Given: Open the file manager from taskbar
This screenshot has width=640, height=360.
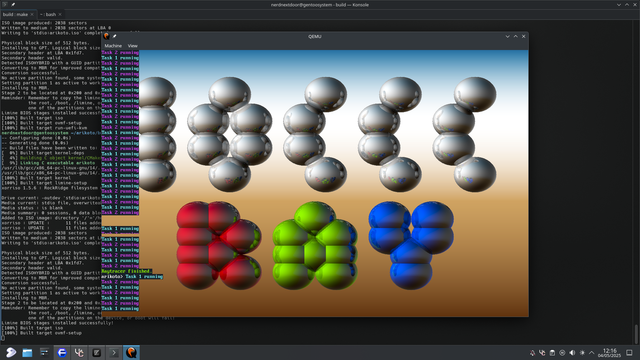Looking at the screenshot, I should point(27,352).
